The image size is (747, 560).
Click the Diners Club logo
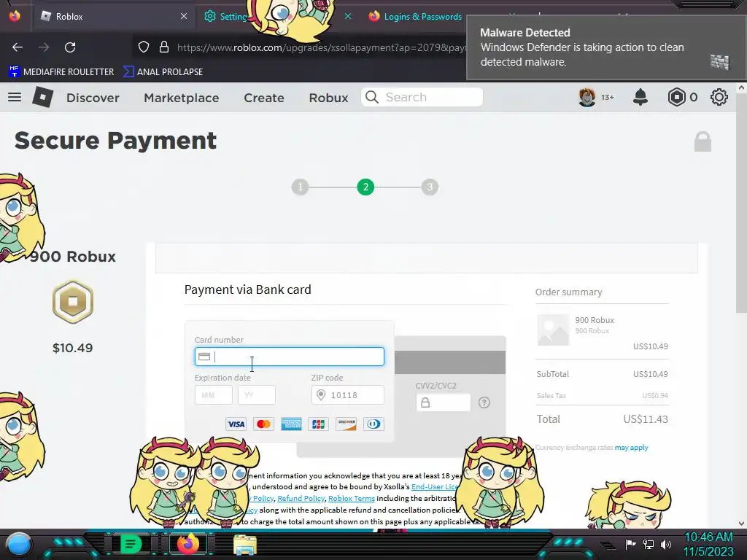coord(373,424)
